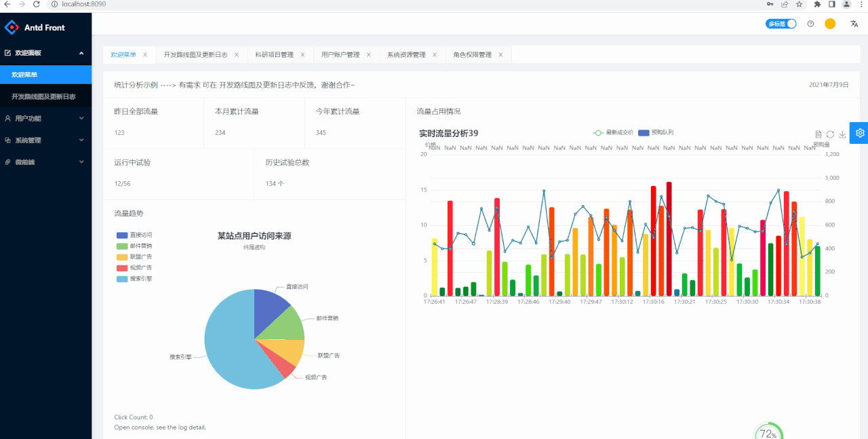The height and width of the screenshot is (439, 868).
Task: Click the 本月累计流量 value 234
Action: pyautogui.click(x=220, y=133)
